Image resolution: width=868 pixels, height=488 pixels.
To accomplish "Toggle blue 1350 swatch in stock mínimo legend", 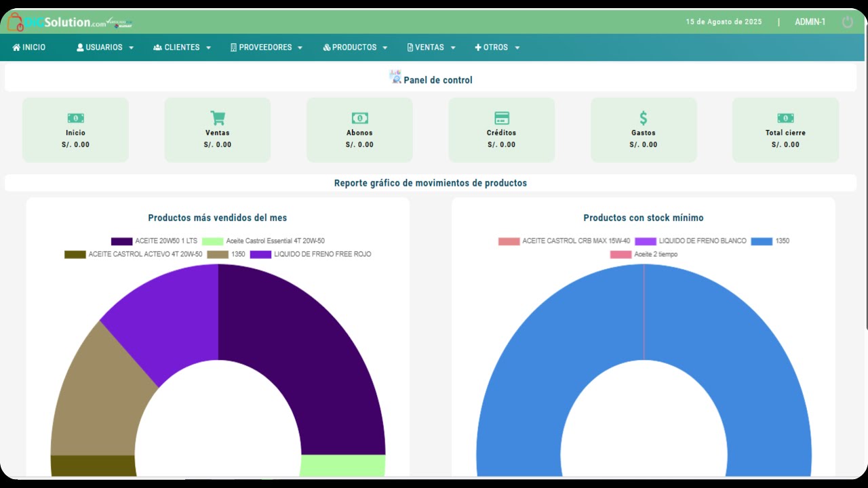I will (762, 241).
